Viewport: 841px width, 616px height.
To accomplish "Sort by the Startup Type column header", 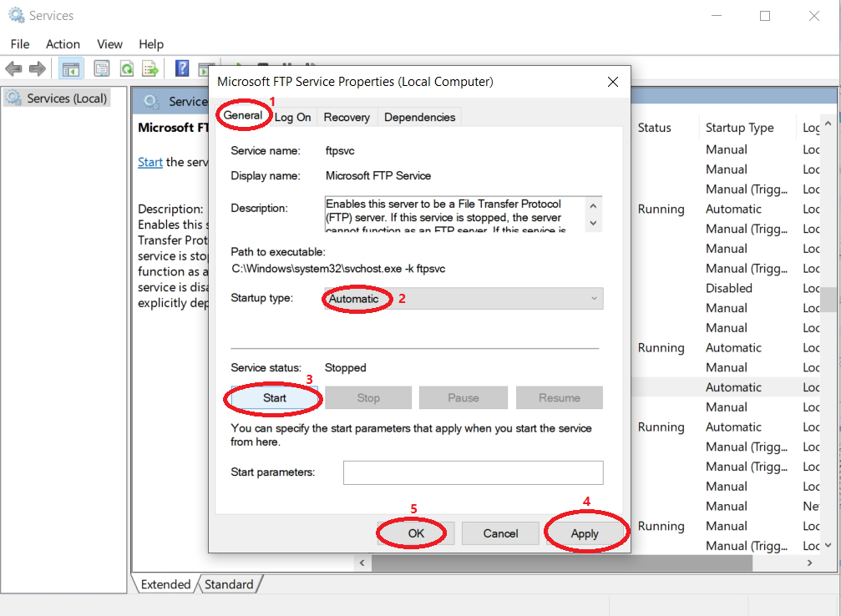I will [x=740, y=128].
